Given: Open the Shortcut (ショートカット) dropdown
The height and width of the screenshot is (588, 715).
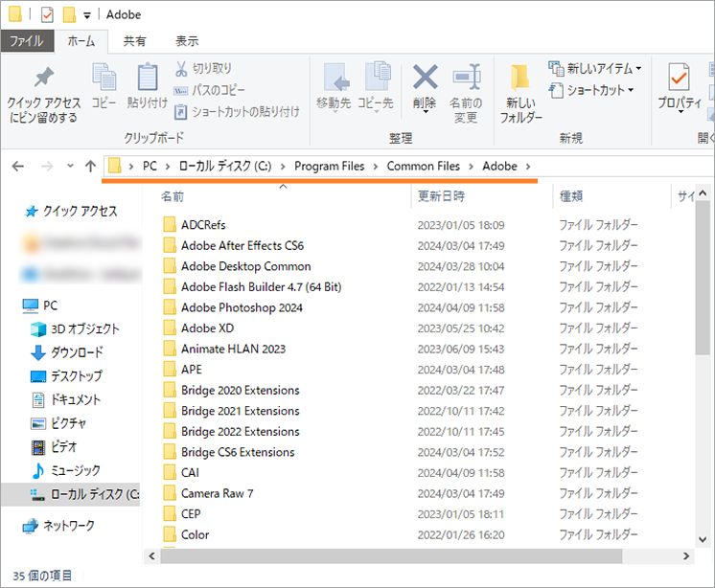Looking at the screenshot, I should click(x=591, y=90).
